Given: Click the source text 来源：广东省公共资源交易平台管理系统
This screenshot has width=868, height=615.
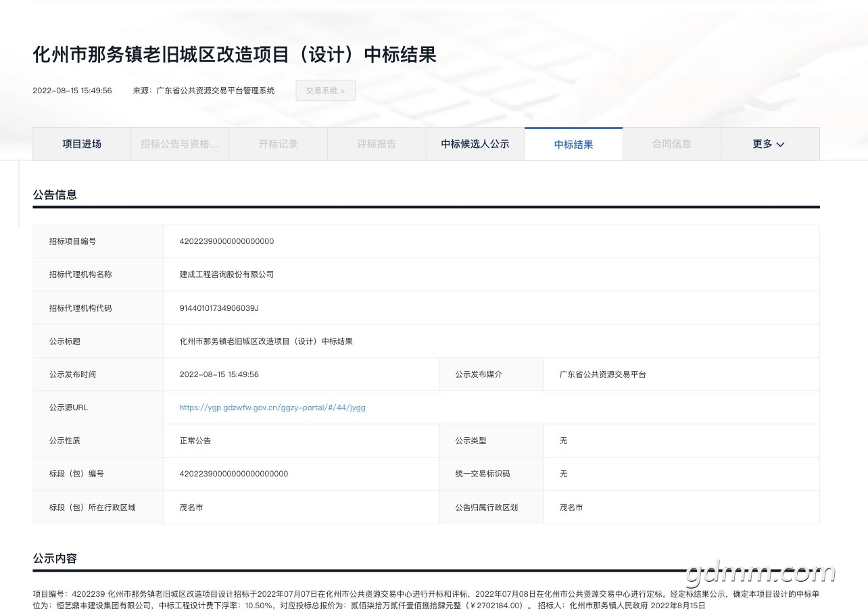Looking at the screenshot, I should click(x=204, y=91).
